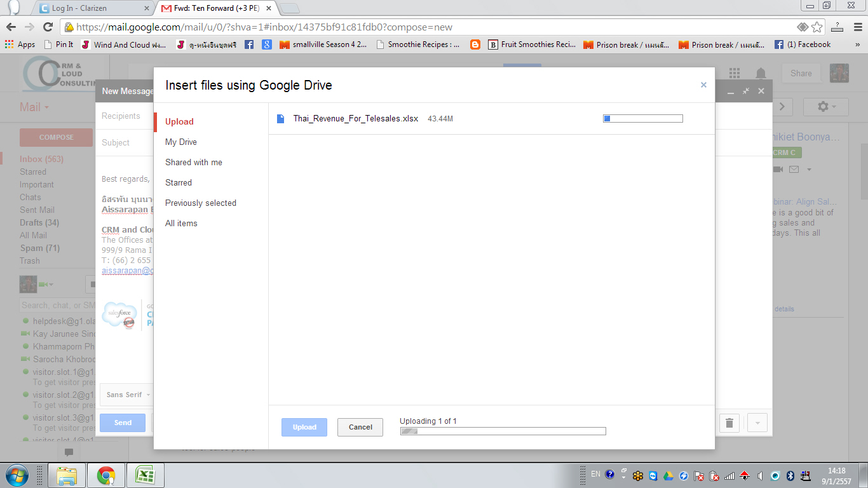The width and height of the screenshot is (868, 488).
Task: Switch to My Drive section
Action: coord(181,142)
